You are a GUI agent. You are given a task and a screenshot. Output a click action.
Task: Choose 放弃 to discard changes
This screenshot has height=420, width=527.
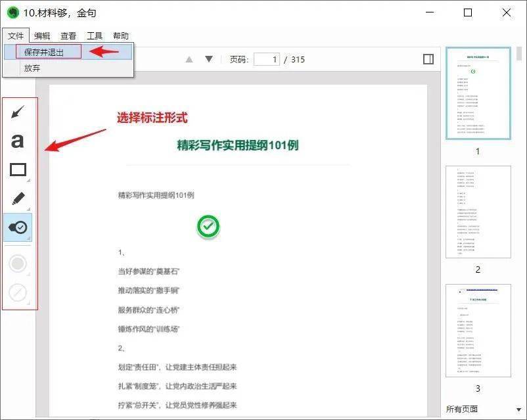tap(32, 68)
